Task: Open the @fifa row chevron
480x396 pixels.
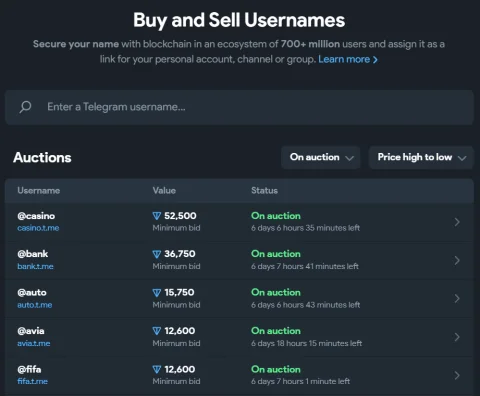Action: click(x=457, y=375)
